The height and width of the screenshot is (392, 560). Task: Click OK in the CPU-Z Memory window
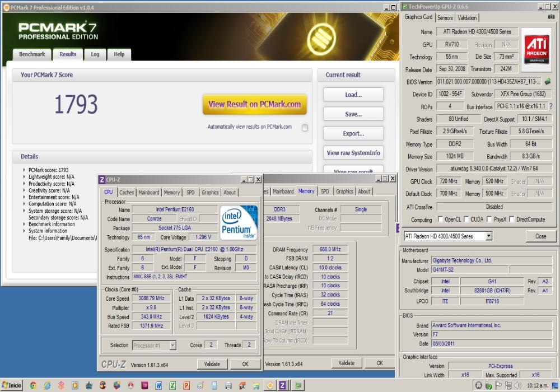(380, 363)
